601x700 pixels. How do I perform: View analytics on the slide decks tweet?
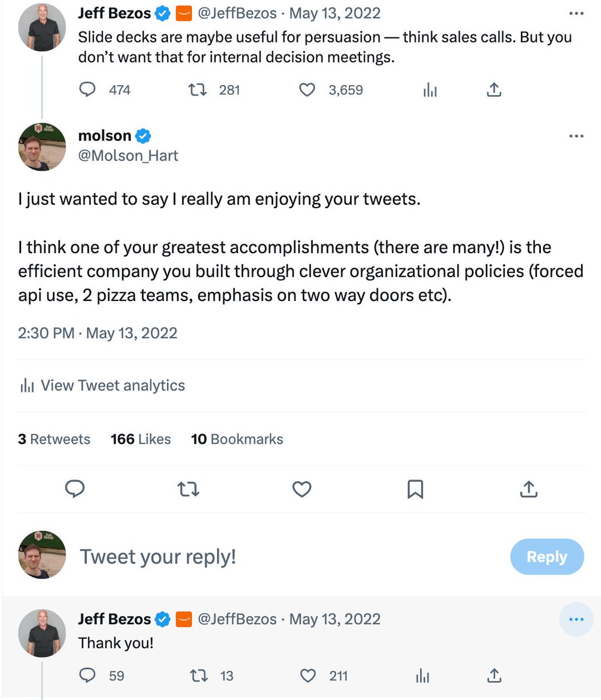coord(430,90)
